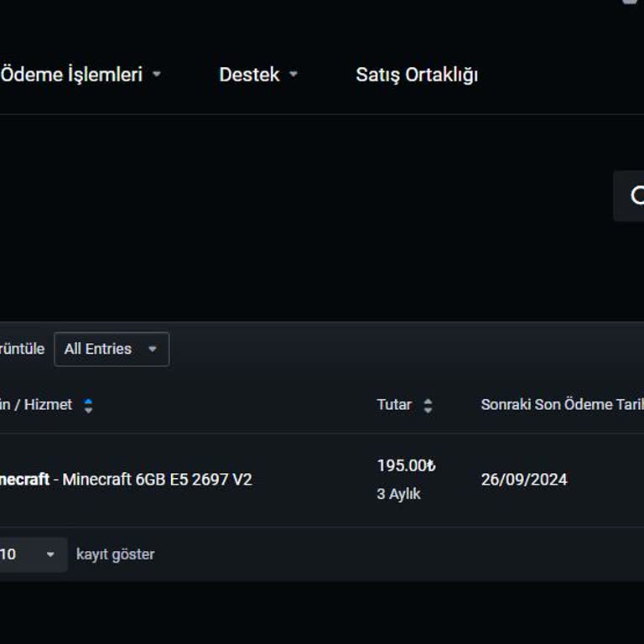Sort by the Ürün / Hizmet sort arrows
The width and height of the screenshot is (644, 644).
88,406
